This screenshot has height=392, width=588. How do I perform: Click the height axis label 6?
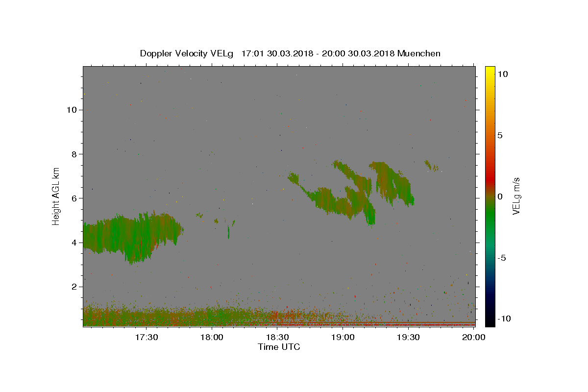pyautogui.click(x=75, y=198)
